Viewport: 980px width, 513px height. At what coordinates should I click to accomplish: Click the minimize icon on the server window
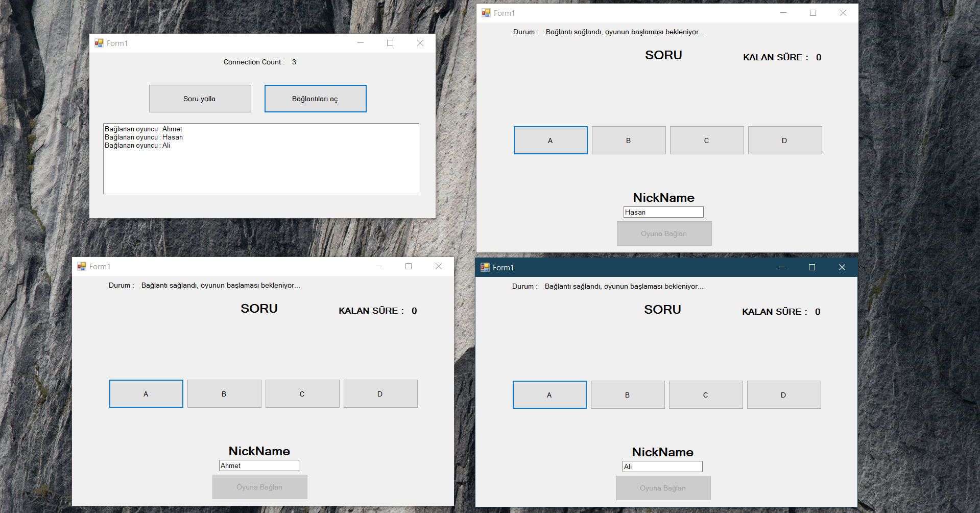(x=361, y=43)
